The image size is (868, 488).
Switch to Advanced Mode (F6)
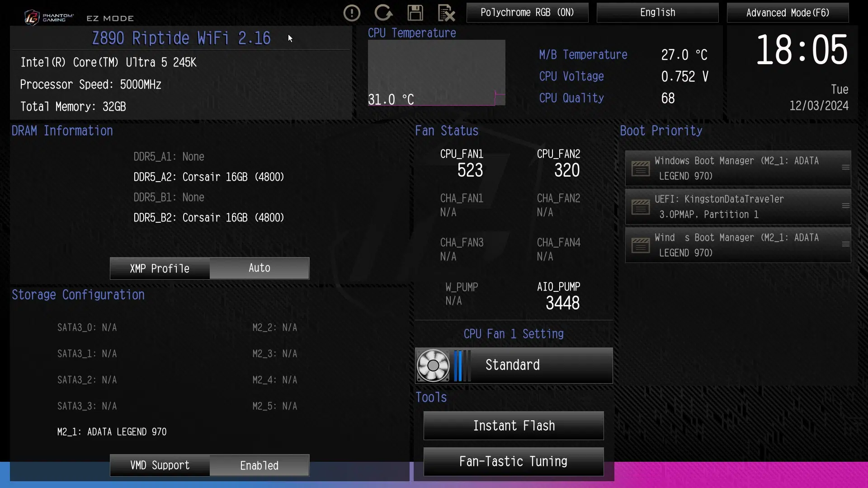[x=788, y=13]
